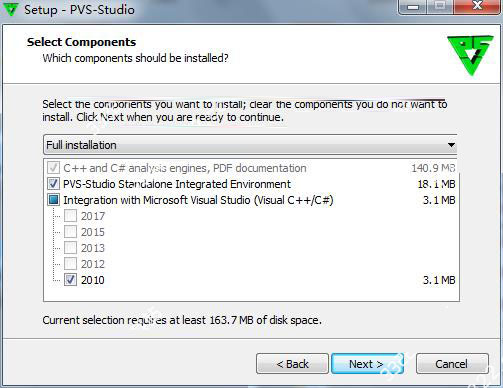Click the PVS-Studio title bar icon
This screenshot has width=503, height=388.
coord(10,8)
